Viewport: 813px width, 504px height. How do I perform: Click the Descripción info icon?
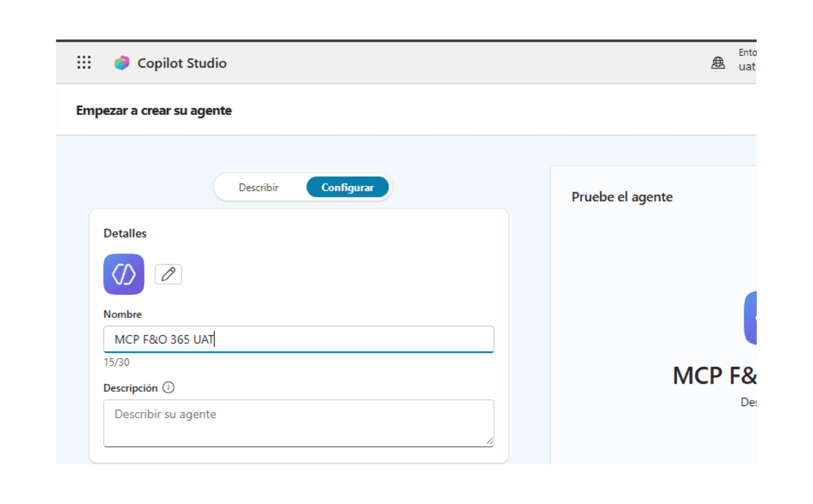pos(168,388)
